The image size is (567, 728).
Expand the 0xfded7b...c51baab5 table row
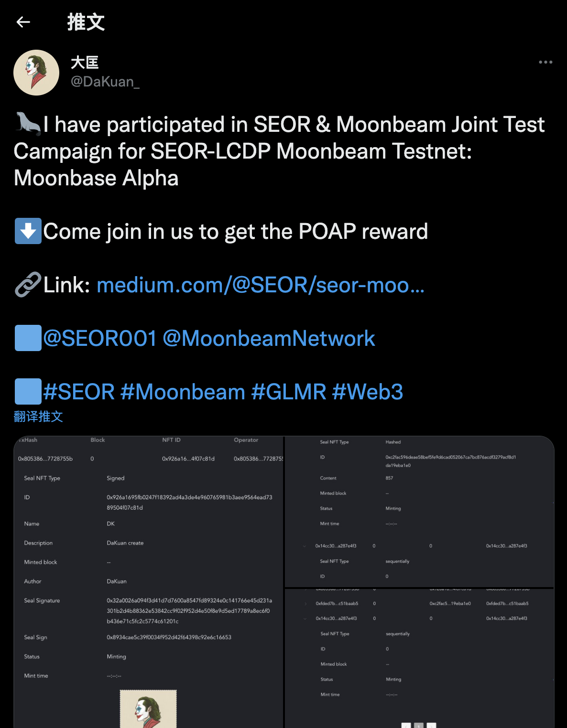tap(306, 604)
